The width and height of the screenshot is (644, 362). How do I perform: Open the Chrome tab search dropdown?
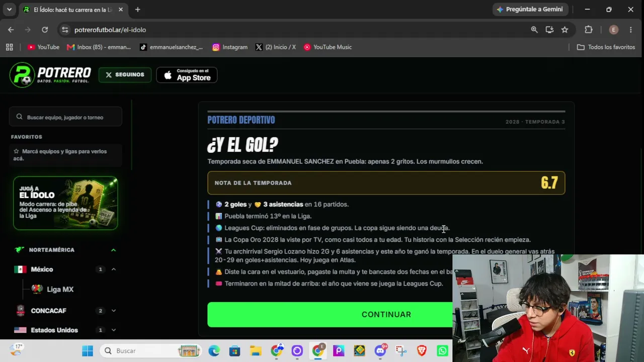9,10
